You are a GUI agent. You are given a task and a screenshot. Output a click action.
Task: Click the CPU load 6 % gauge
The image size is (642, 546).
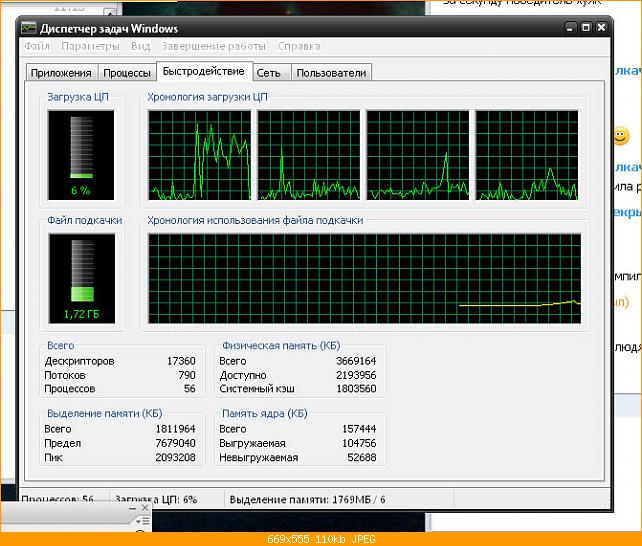(81, 155)
